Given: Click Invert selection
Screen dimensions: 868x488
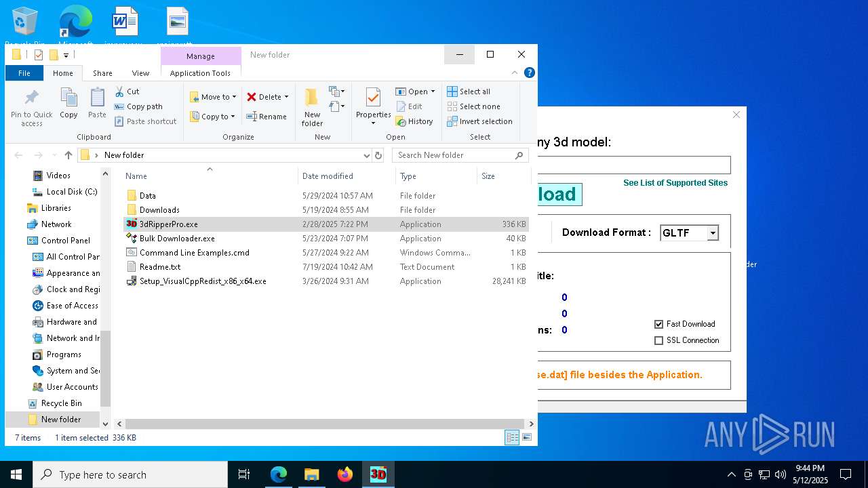Looking at the screenshot, I should (x=479, y=121).
